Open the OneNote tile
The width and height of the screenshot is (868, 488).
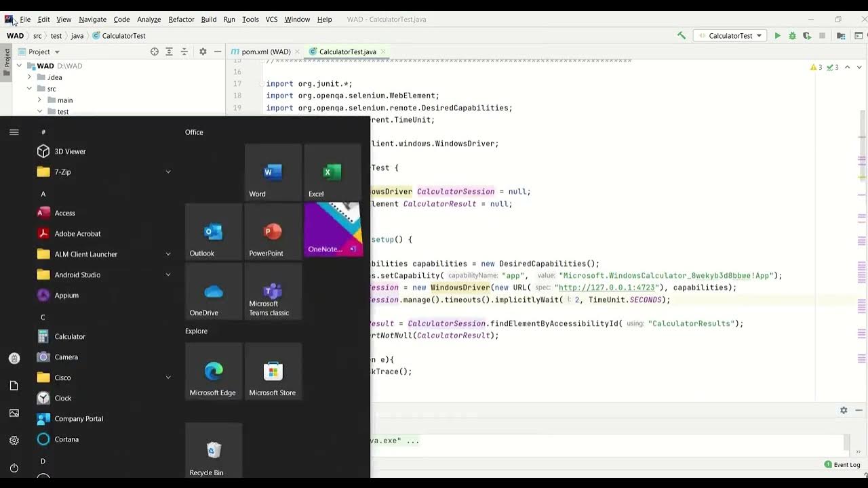[332, 230]
